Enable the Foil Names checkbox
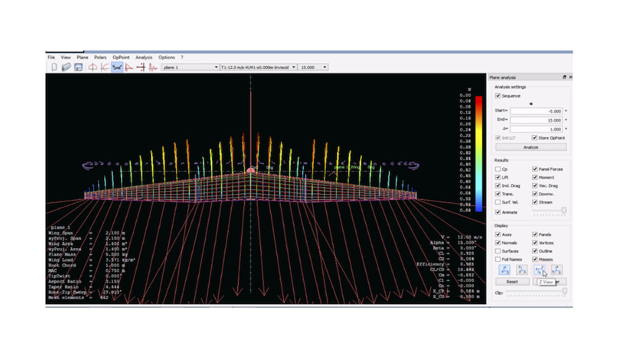Screen dimensions: 624x364 tap(498, 259)
